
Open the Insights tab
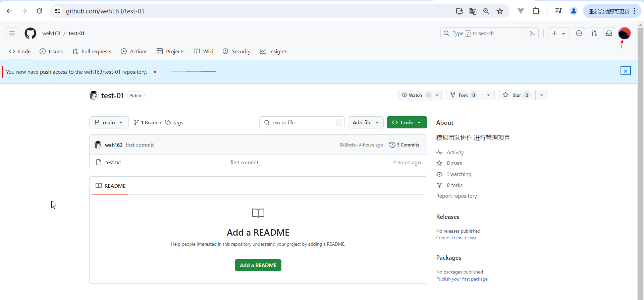point(274,52)
